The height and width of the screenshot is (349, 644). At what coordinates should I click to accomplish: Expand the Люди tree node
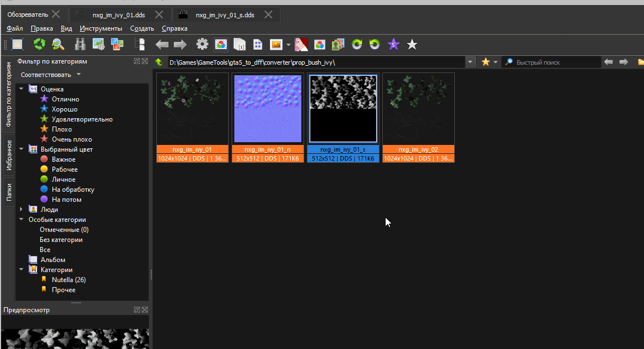[x=21, y=210]
